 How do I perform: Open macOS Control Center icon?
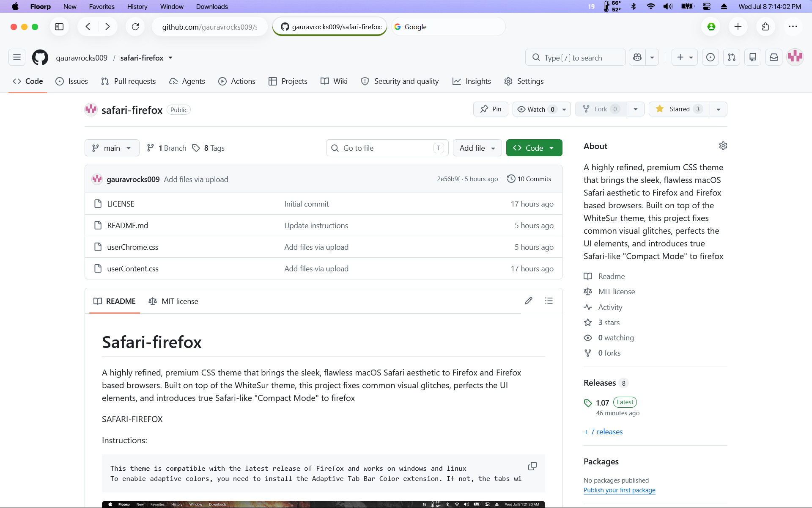pos(707,6)
